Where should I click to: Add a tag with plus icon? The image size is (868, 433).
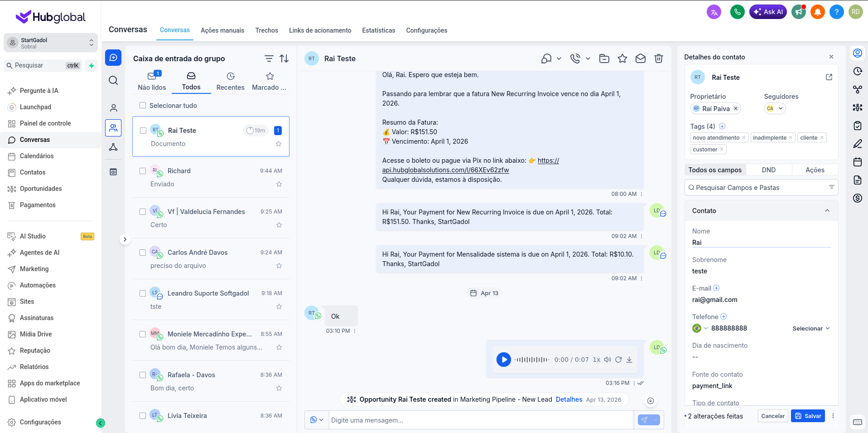(x=722, y=126)
